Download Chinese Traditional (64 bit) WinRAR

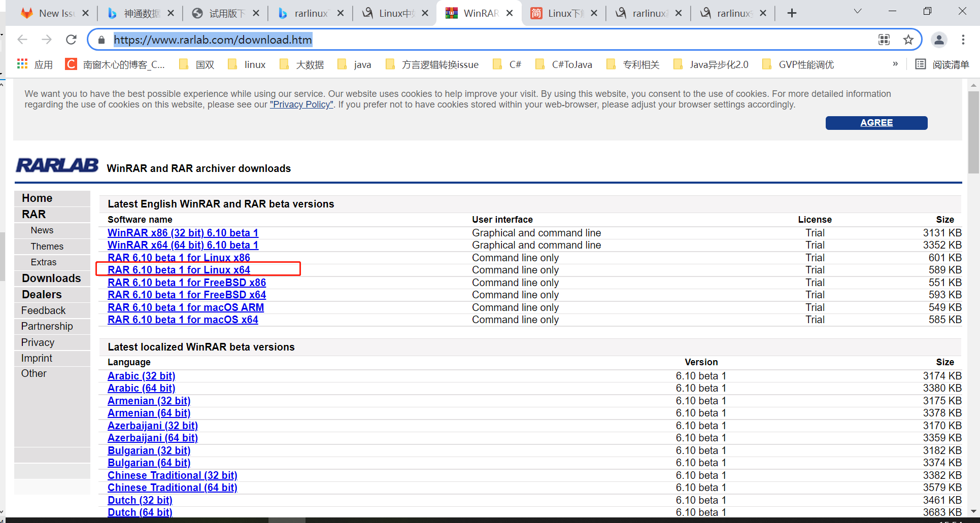[x=172, y=487]
